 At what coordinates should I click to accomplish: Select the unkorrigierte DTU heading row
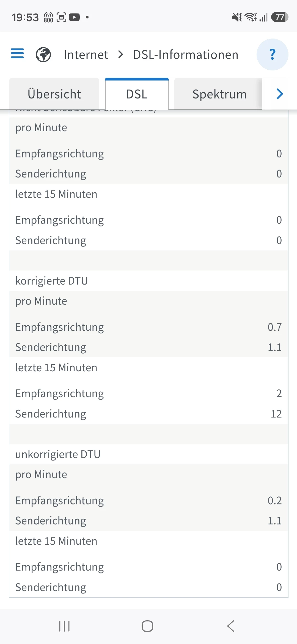click(148, 454)
